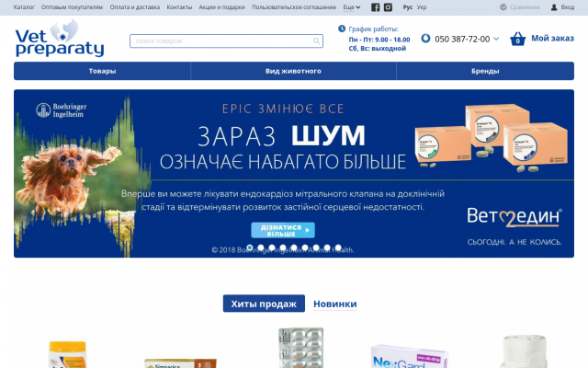Select the fourth banner slide dot
Screen dimensions: 588x368
[x=283, y=247]
